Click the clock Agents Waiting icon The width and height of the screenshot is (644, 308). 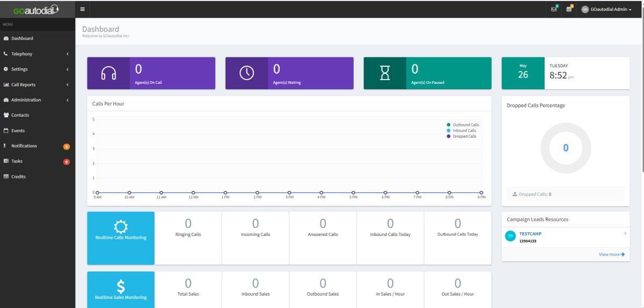coord(247,73)
